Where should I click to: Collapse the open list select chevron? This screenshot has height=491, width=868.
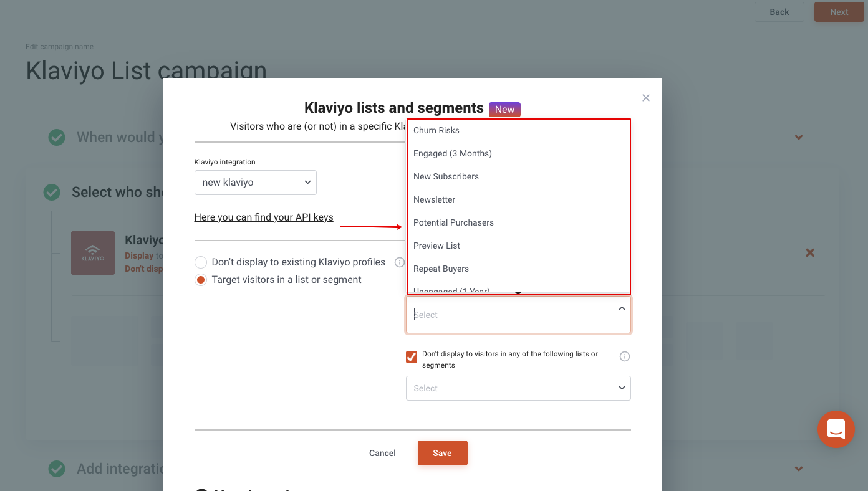coord(622,308)
